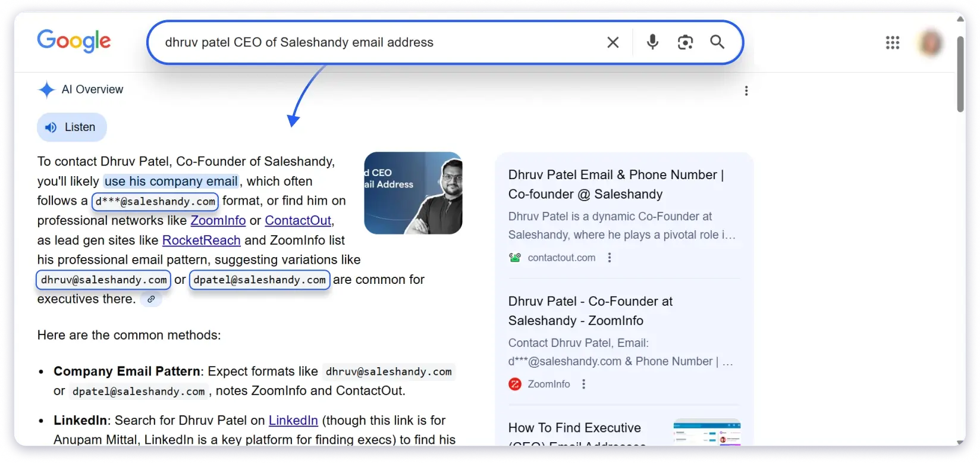Submit search with magnifying glass icon
The height and width of the screenshot is (463, 980).
click(717, 42)
